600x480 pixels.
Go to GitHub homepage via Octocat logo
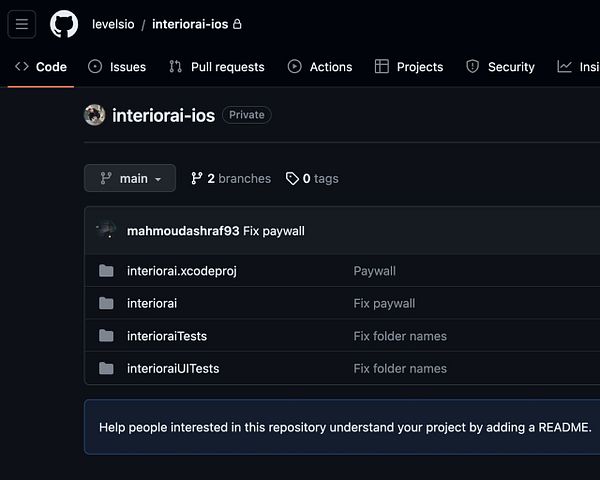(x=64, y=24)
